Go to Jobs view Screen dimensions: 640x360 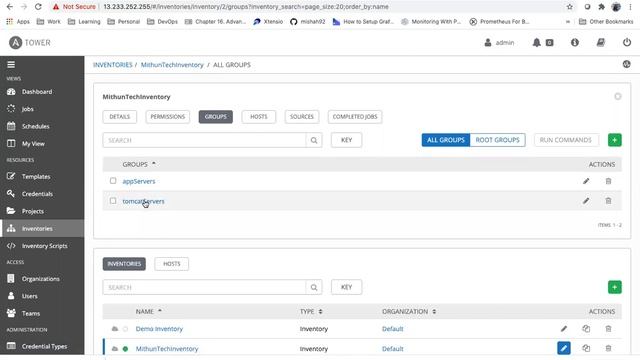pos(27,109)
